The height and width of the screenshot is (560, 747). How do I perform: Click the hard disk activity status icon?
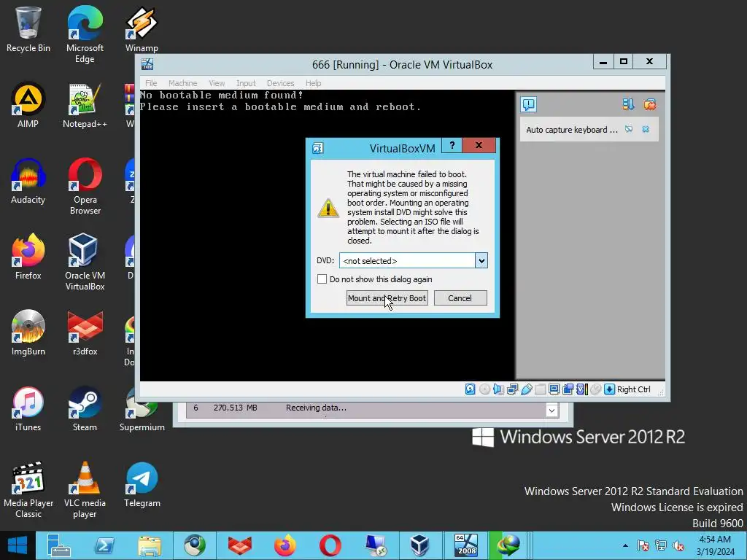click(471, 389)
